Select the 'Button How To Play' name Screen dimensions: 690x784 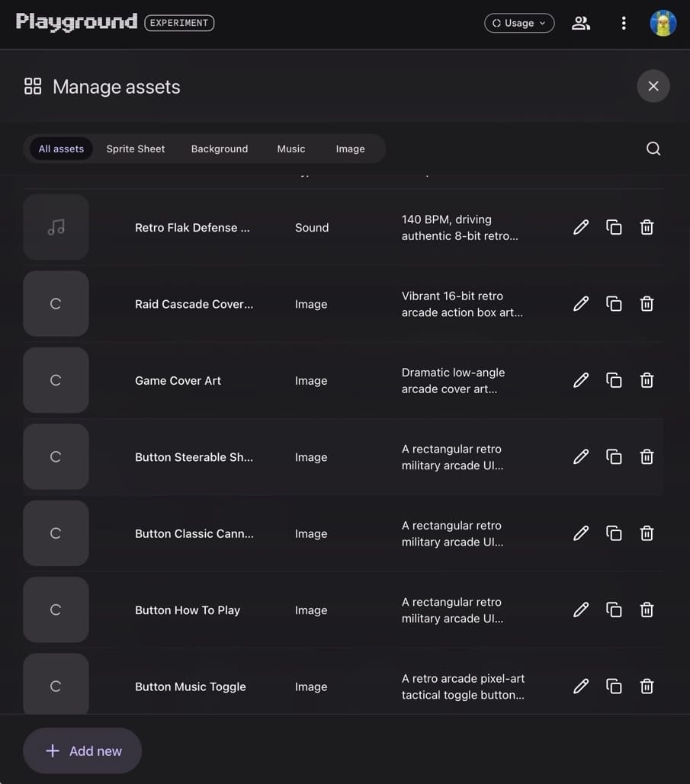pyautogui.click(x=188, y=610)
